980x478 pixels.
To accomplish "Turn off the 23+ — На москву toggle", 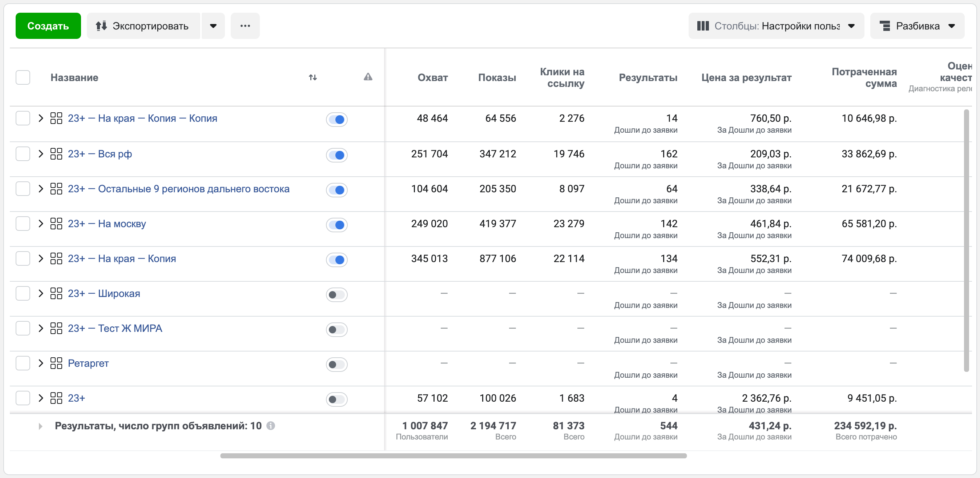I will [x=336, y=225].
